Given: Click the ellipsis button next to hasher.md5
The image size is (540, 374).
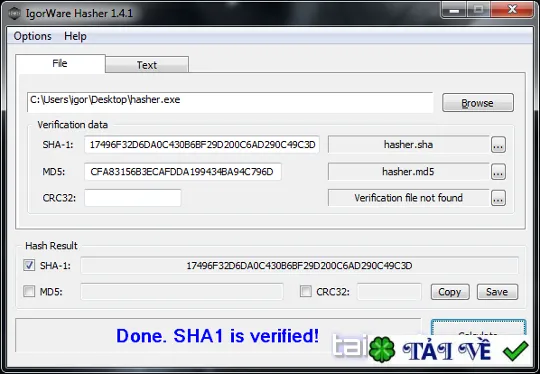Looking at the screenshot, I should tap(498, 172).
